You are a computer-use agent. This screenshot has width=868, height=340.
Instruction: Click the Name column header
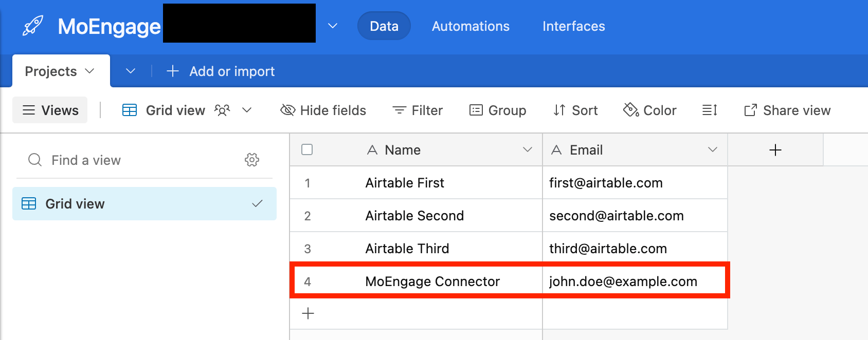click(416, 150)
